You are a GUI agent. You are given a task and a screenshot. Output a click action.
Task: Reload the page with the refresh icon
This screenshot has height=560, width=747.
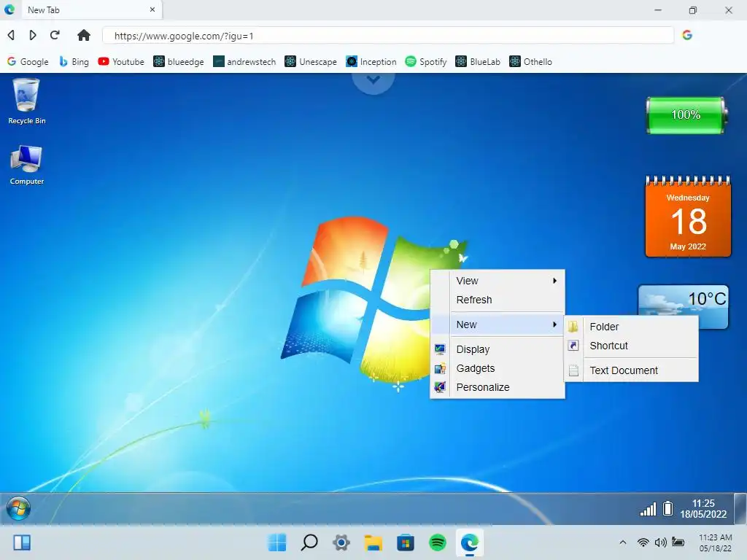55,35
